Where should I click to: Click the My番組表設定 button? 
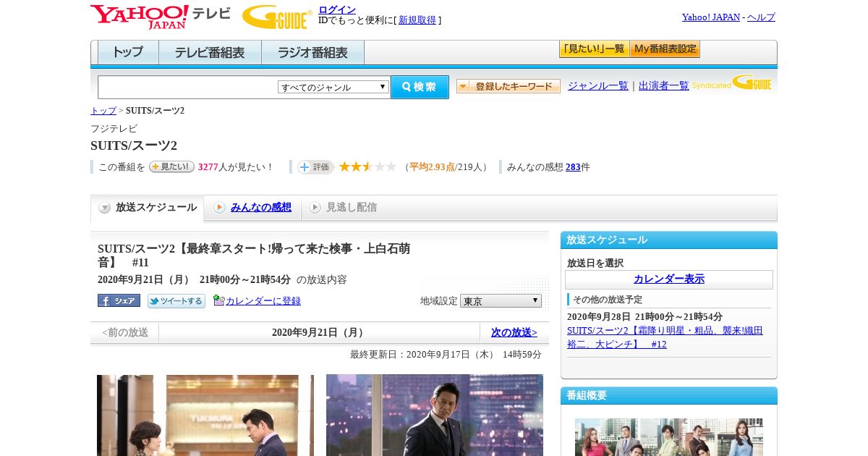click(x=665, y=49)
